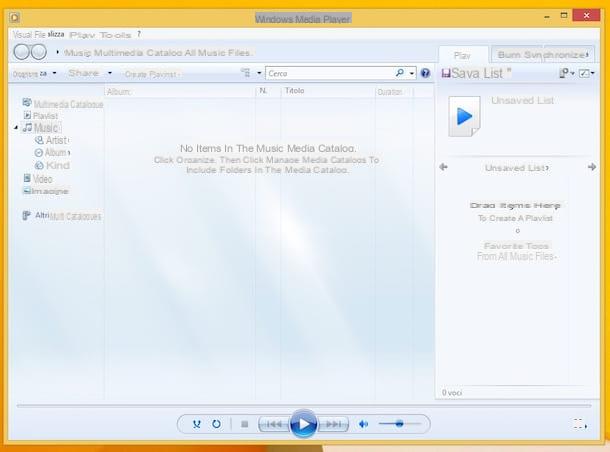Click the Previous track button

pyautogui.click(x=273, y=424)
